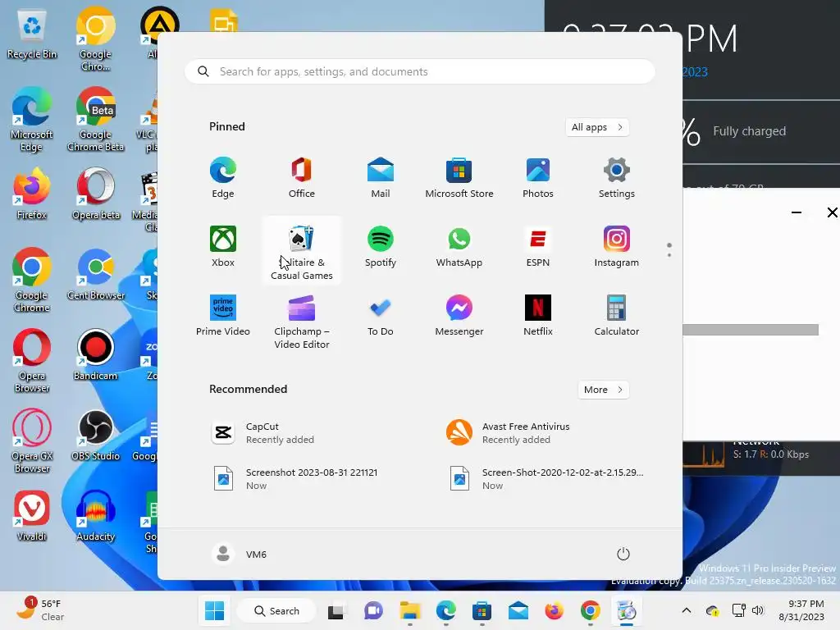
Task: Launch Office from pinned apps
Action: [x=302, y=178]
